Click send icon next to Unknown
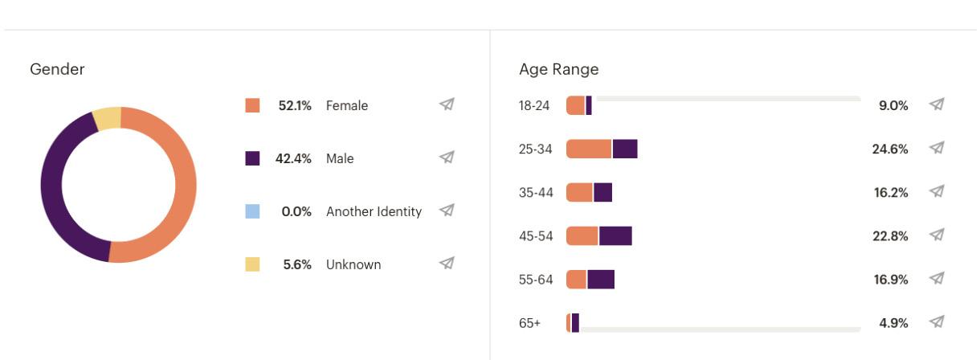Image resolution: width=980 pixels, height=360 pixels. pos(447,264)
